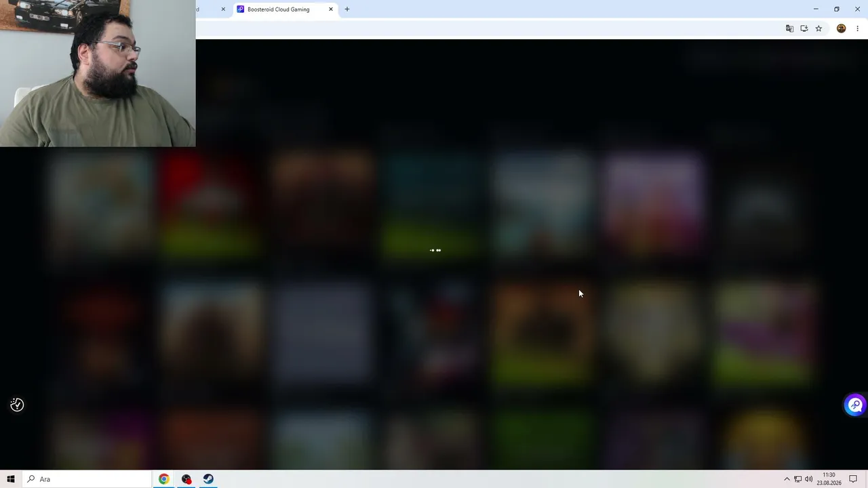Screen dimensions: 868x488
Task: Bookmark this page with the star icon
Action: (818, 28)
